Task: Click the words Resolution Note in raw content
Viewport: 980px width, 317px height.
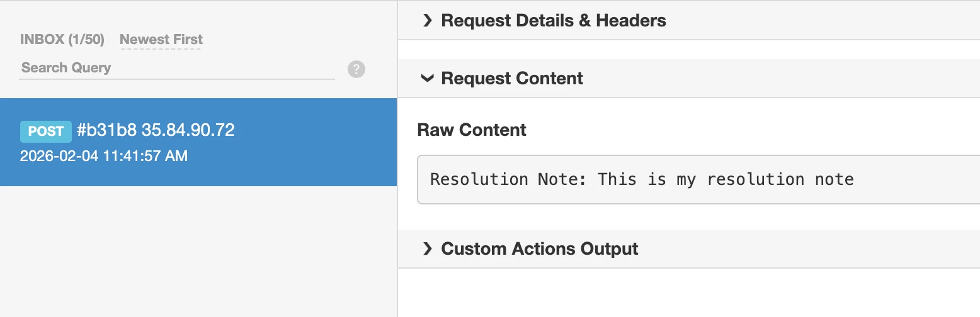Action: [479, 180]
